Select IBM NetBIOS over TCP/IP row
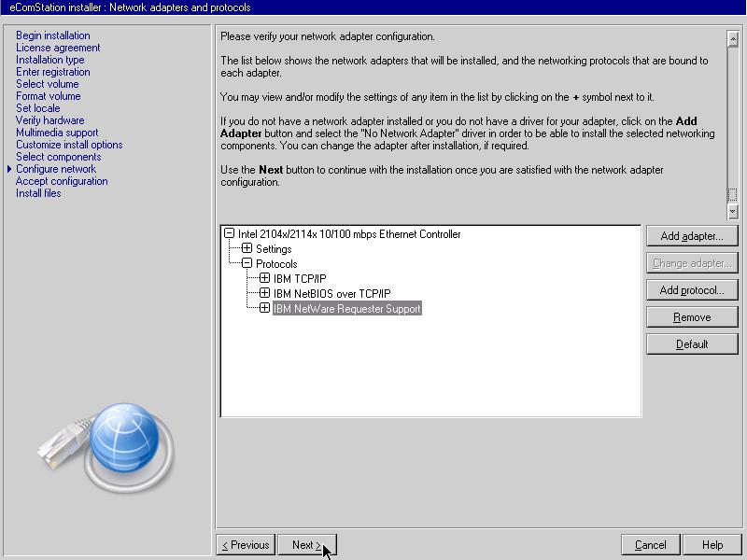The image size is (747, 560). [331, 293]
